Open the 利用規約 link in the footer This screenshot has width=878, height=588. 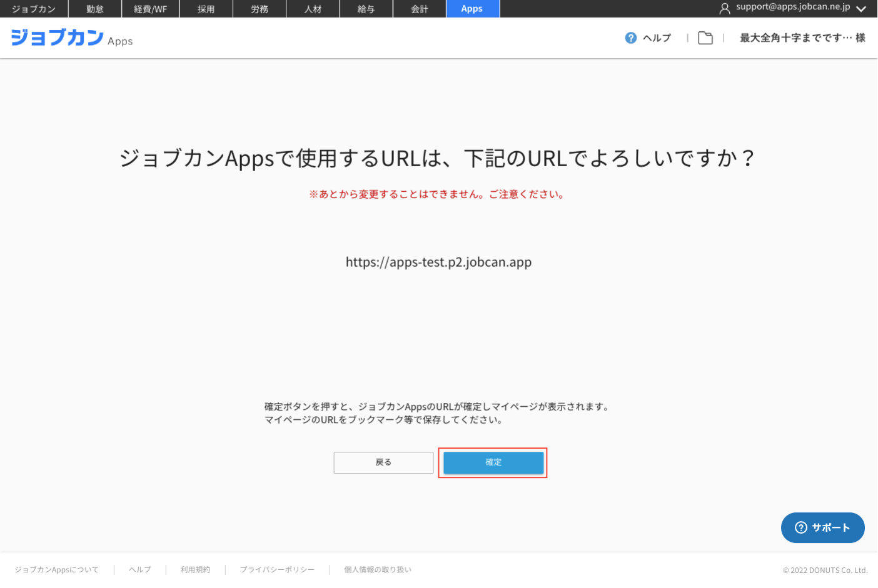(194, 569)
